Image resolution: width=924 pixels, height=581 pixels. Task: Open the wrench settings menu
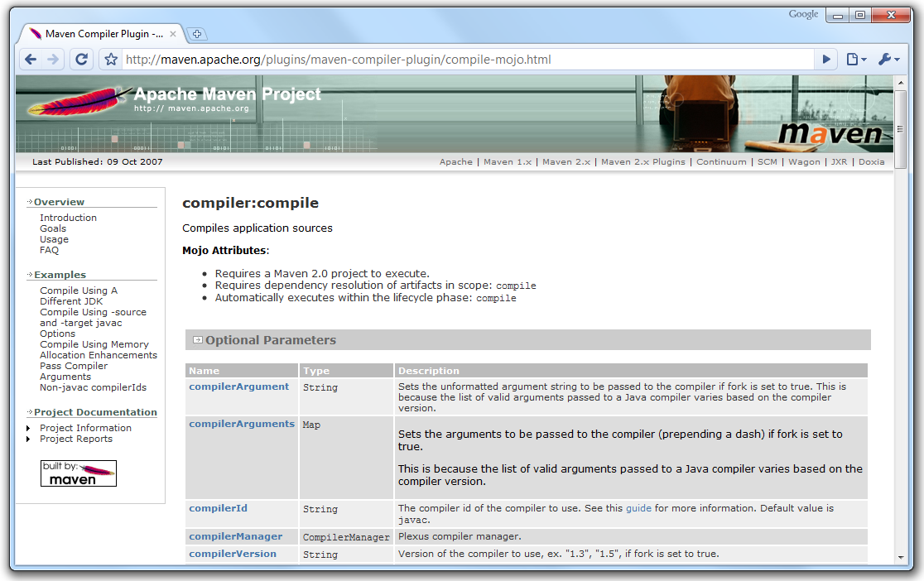[888, 60]
